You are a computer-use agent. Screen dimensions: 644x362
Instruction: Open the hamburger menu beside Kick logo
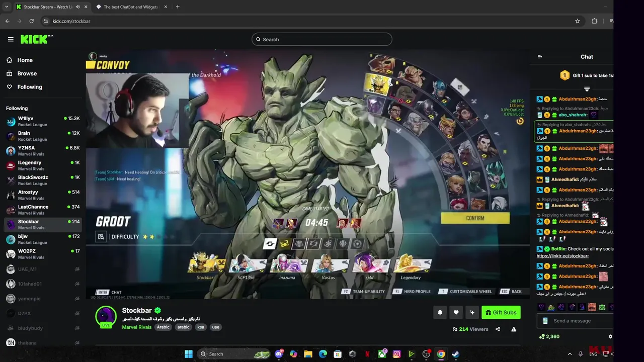click(11, 39)
